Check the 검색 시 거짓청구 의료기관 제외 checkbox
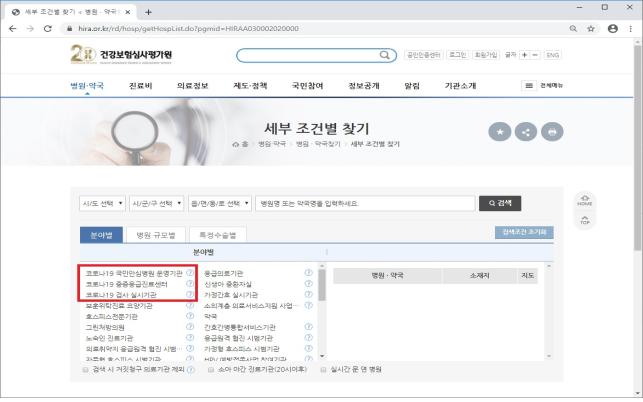The image size is (643, 402). [85, 370]
